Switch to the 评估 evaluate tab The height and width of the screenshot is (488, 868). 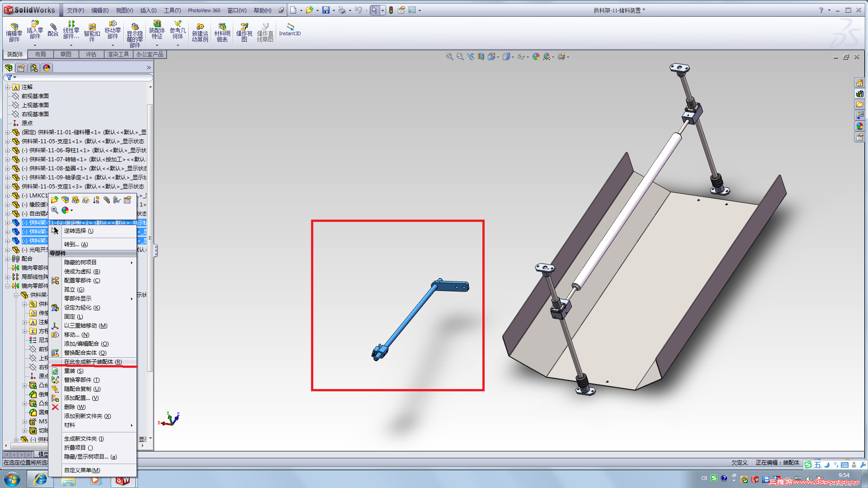pyautogui.click(x=91, y=54)
